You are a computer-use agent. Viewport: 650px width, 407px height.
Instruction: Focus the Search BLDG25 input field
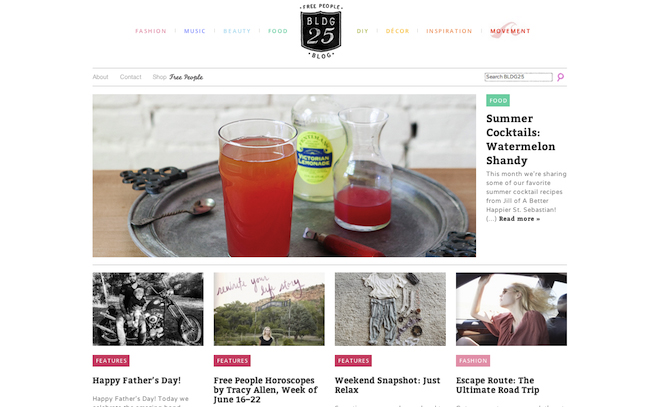coord(518,77)
